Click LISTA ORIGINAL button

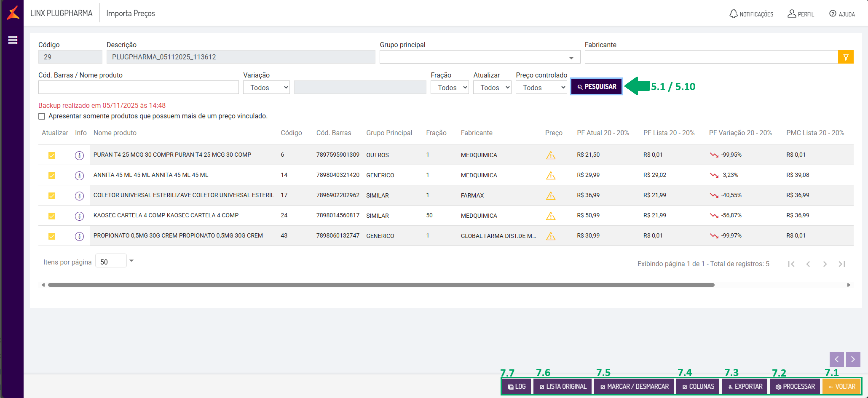[x=563, y=386]
